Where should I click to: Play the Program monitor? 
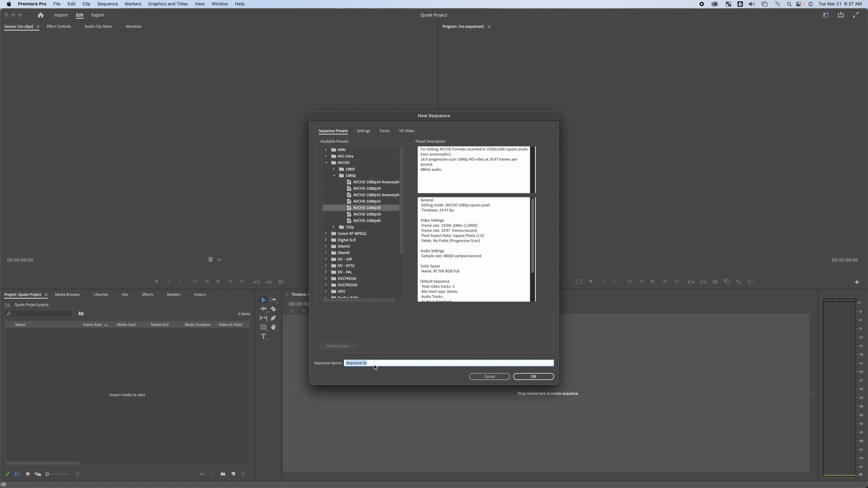click(x=653, y=281)
